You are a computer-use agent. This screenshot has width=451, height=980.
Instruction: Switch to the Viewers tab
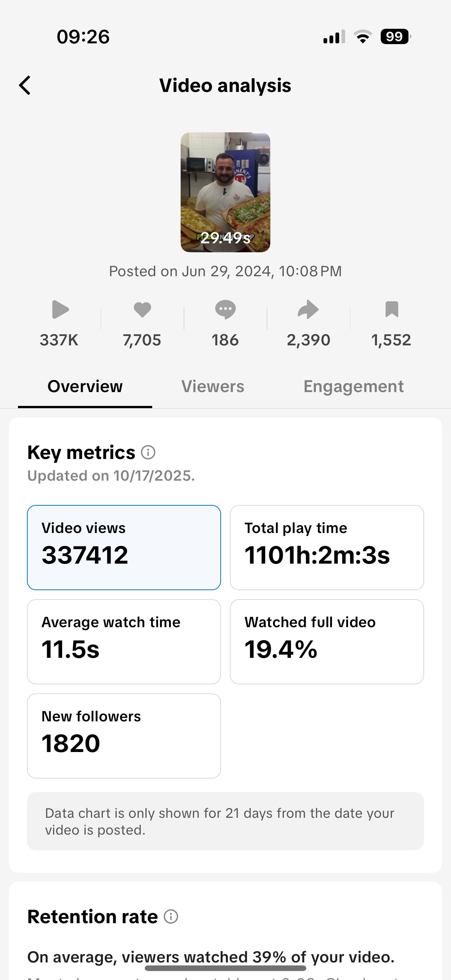pyautogui.click(x=213, y=386)
